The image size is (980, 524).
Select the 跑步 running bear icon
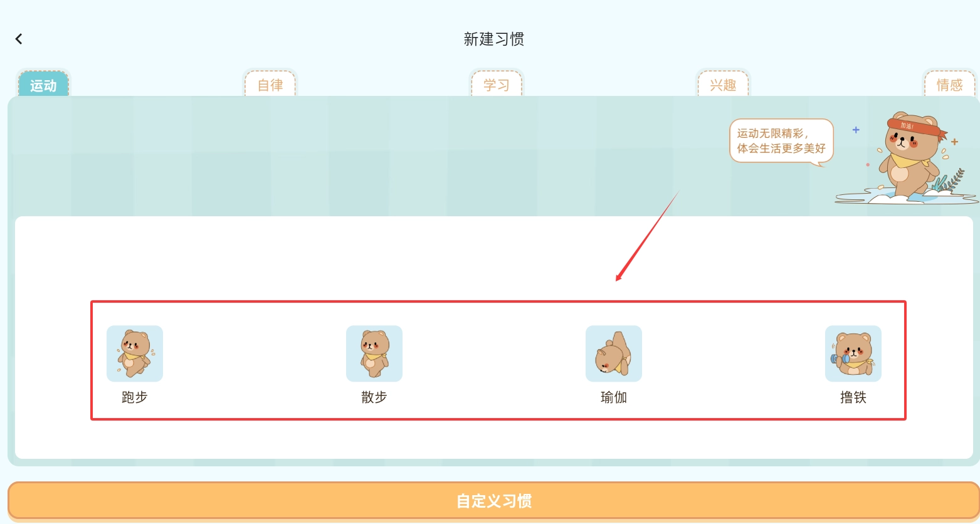135,354
